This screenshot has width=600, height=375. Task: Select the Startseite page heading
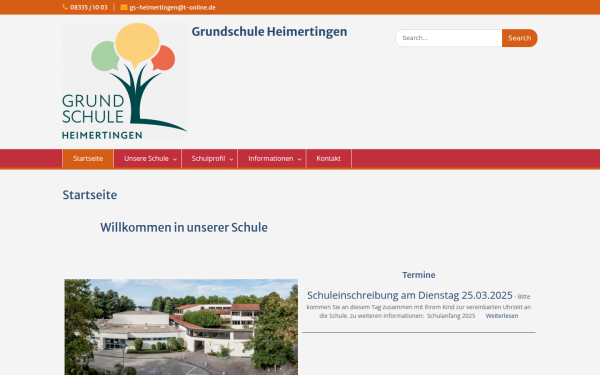tap(90, 195)
